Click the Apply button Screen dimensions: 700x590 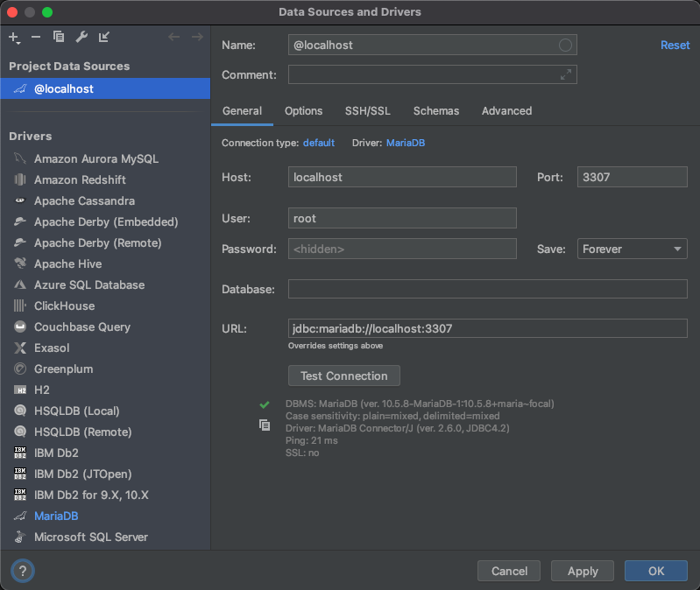click(583, 571)
